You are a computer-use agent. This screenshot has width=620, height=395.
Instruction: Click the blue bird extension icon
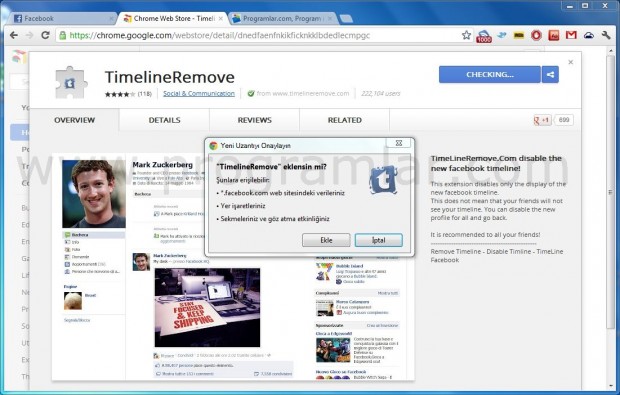502,35
